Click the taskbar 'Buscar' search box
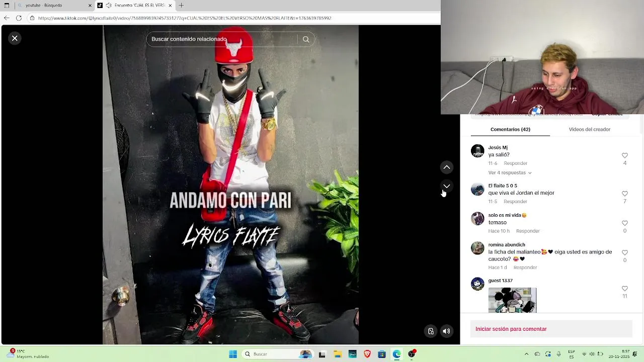Image resolution: width=644 pixels, height=362 pixels. pyautogui.click(x=278, y=354)
